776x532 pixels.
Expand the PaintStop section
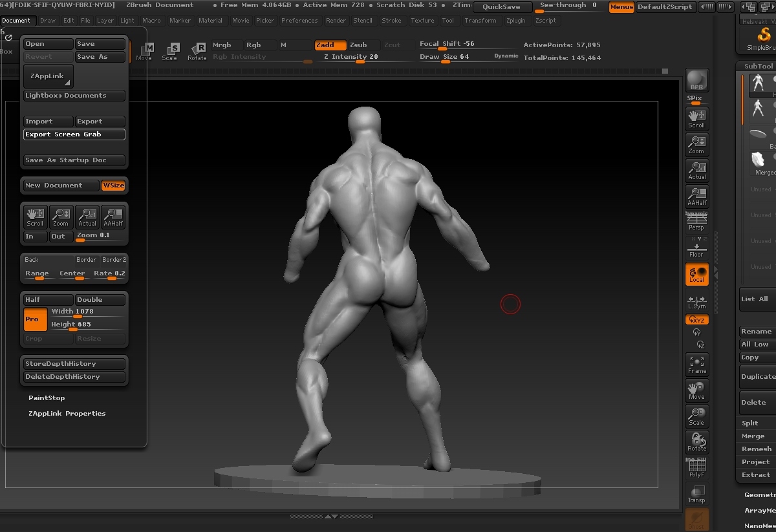[47, 398]
